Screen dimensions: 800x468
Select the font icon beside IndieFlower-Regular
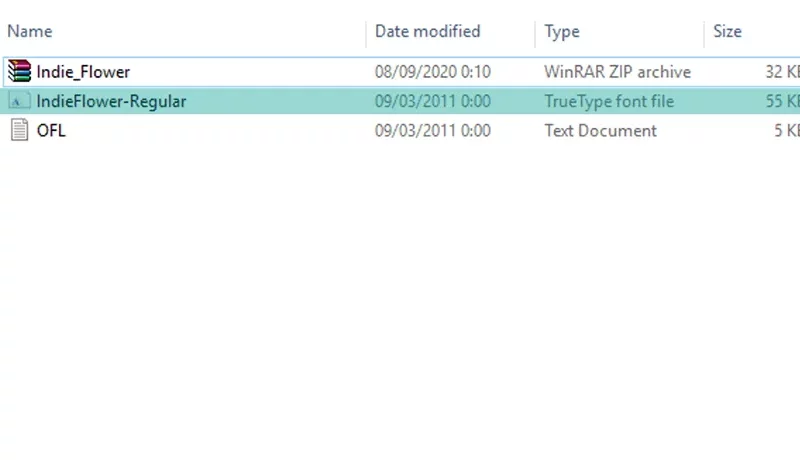coord(19,101)
